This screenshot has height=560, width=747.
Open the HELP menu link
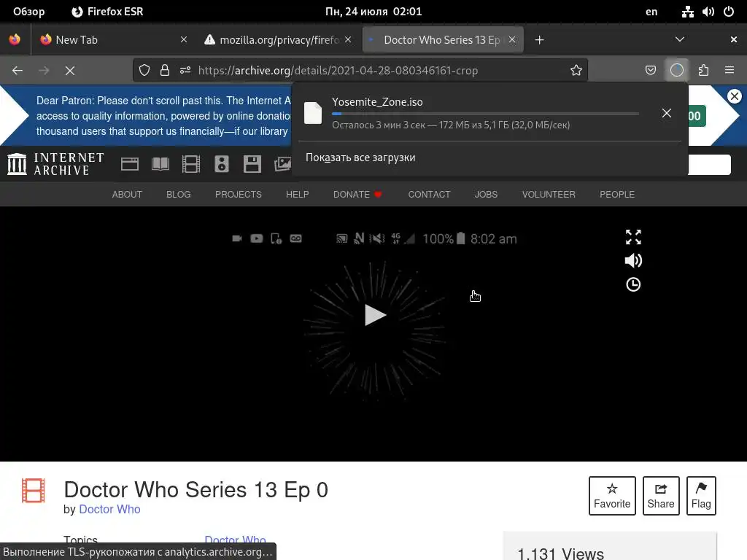298,194
